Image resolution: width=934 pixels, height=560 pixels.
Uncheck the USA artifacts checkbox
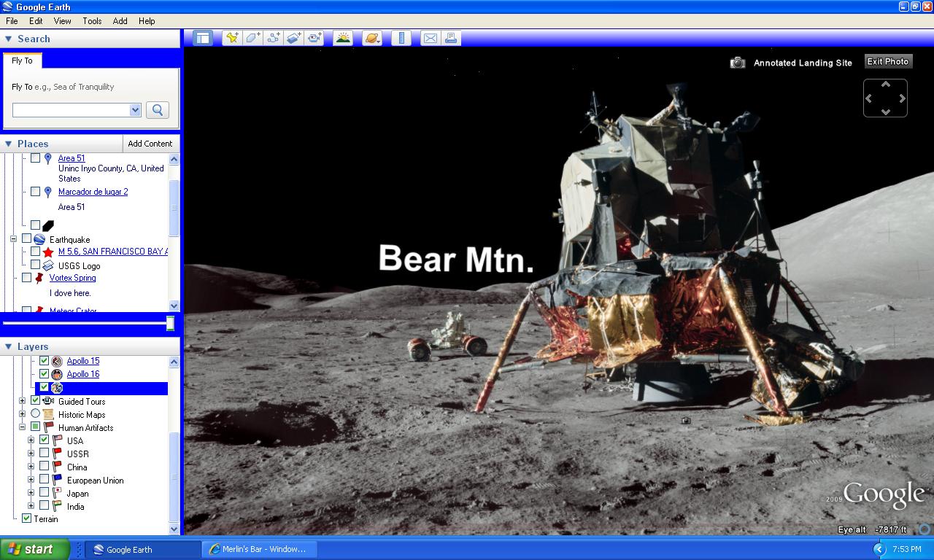pyautogui.click(x=44, y=440)
